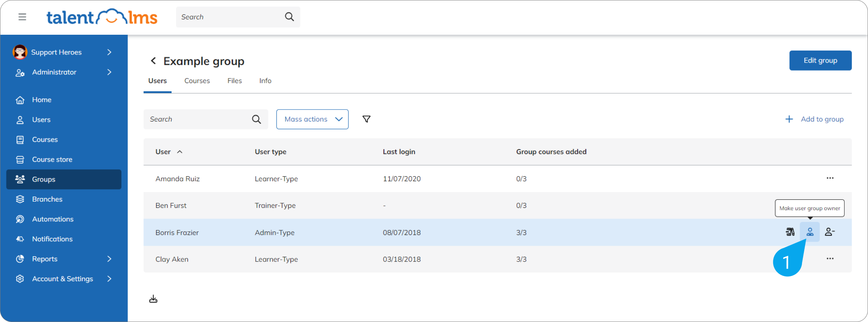Select the Clay Aken user name
This screenshot has height=322, width=868.
[172, 259]
